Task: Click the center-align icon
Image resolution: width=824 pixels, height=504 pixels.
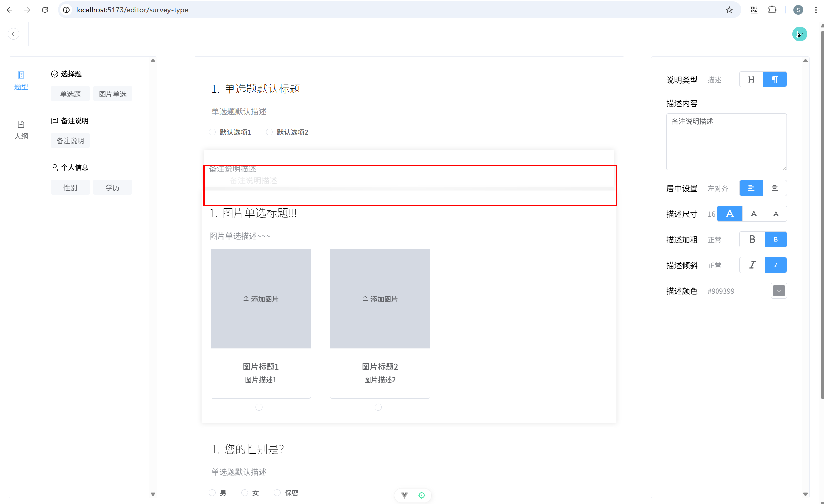Action: pos(774,188)
